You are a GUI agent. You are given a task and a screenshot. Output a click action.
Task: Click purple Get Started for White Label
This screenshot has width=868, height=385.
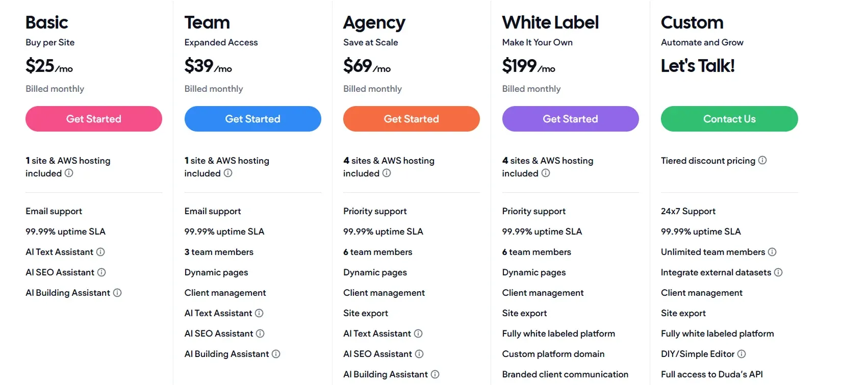[x=571, y=119]
